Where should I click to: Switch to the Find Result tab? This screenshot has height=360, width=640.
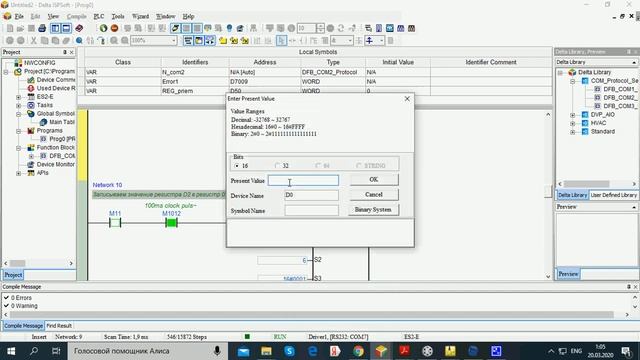pos(59,326)
